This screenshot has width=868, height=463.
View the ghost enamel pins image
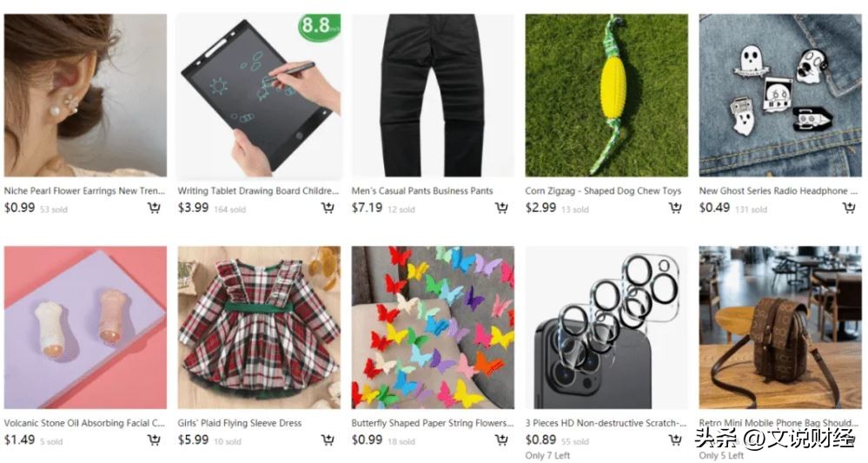point(780,96)
